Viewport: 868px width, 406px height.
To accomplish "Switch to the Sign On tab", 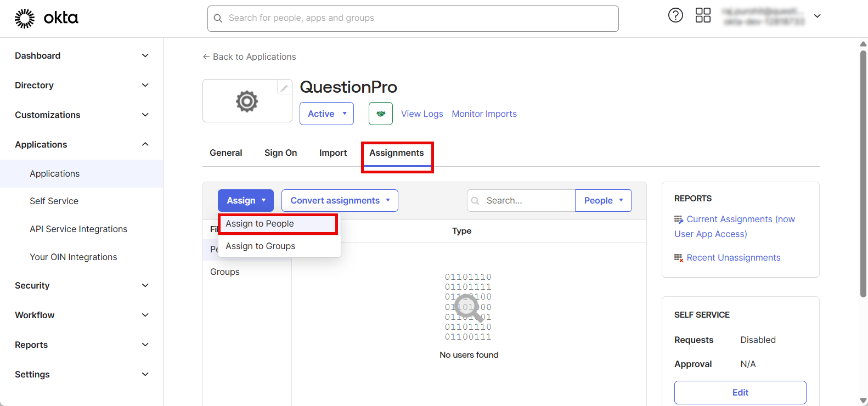I will click(x=280, y=153).
